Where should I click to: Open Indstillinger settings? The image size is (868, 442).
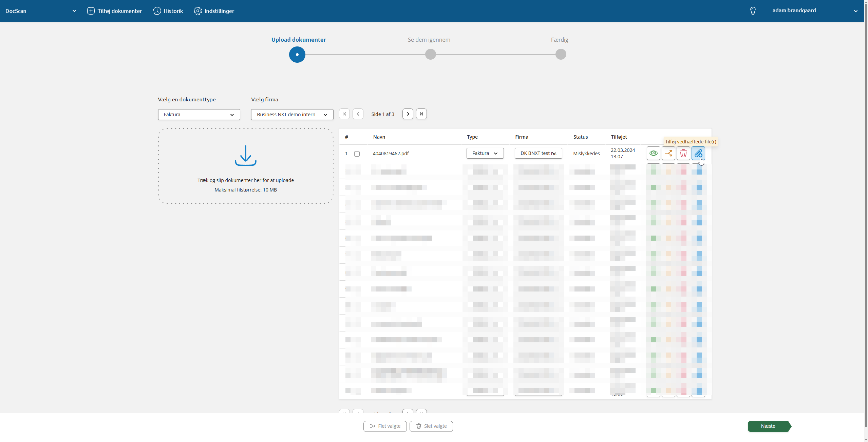click(x=214, y=11)
